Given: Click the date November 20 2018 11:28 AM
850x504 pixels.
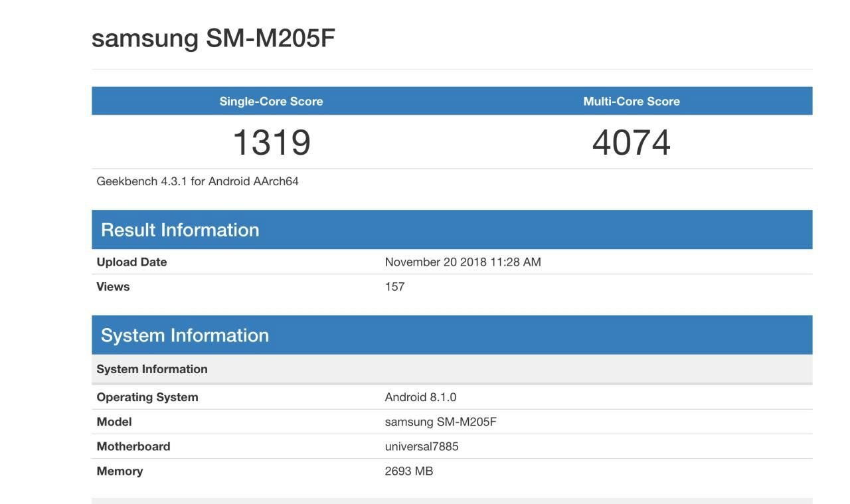Looking at the screenshot, I should click(x=463, y=262).
